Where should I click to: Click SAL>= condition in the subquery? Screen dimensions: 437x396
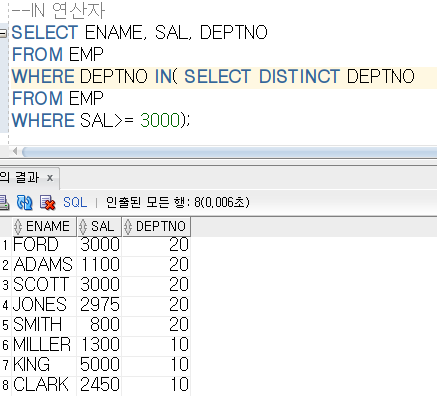tap(106, 120)
